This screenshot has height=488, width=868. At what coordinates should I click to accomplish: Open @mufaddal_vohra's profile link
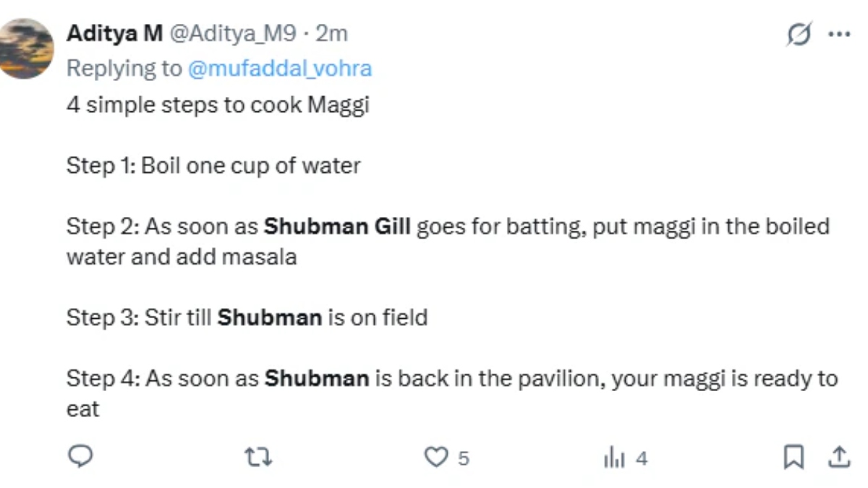click(x=282, y=68)
